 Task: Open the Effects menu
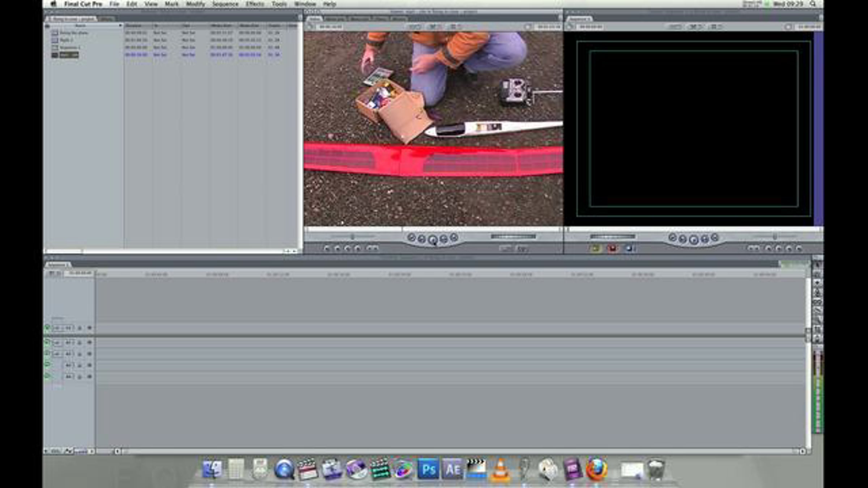(x=255, y=4)
